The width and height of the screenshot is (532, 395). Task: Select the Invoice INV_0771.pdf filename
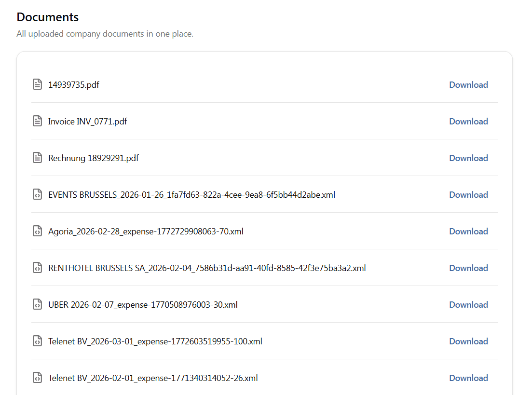(87, 121)
